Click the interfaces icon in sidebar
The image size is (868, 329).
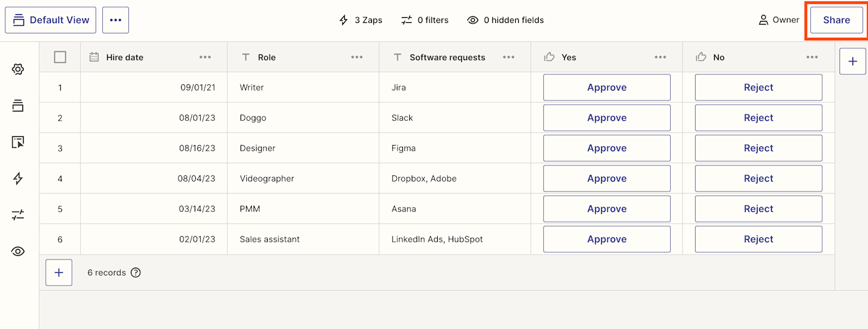(x=18, y=143)
